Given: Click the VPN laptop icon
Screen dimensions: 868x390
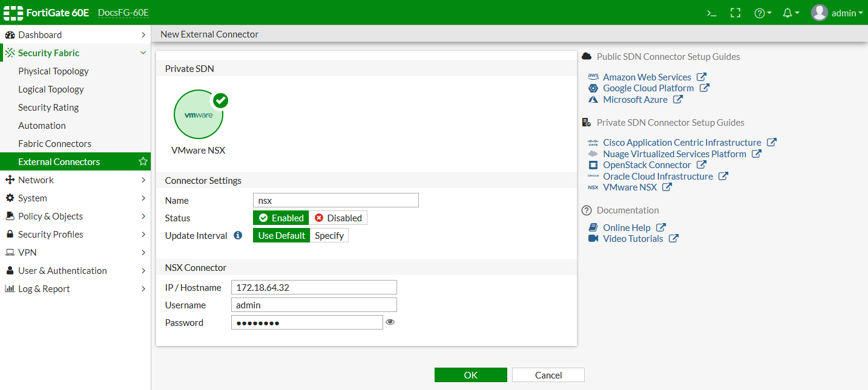Looking at the screenshot, I should (10, 252).
